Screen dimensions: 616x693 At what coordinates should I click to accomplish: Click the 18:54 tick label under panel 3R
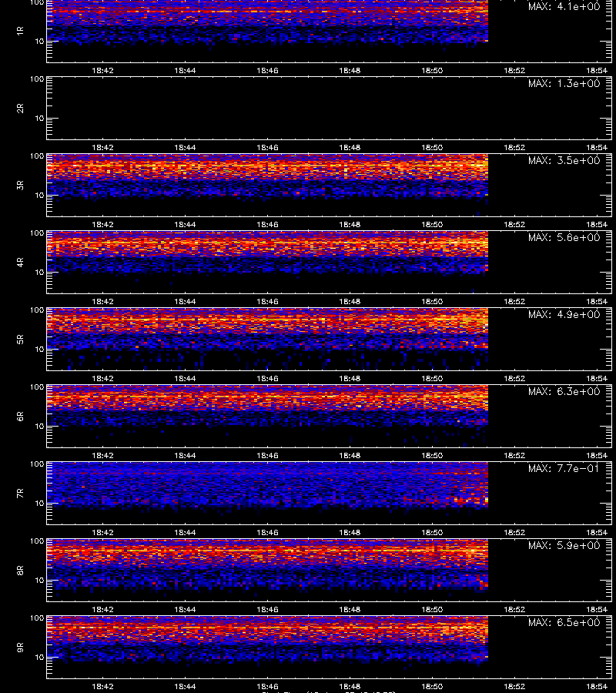(x=597, y=225)
